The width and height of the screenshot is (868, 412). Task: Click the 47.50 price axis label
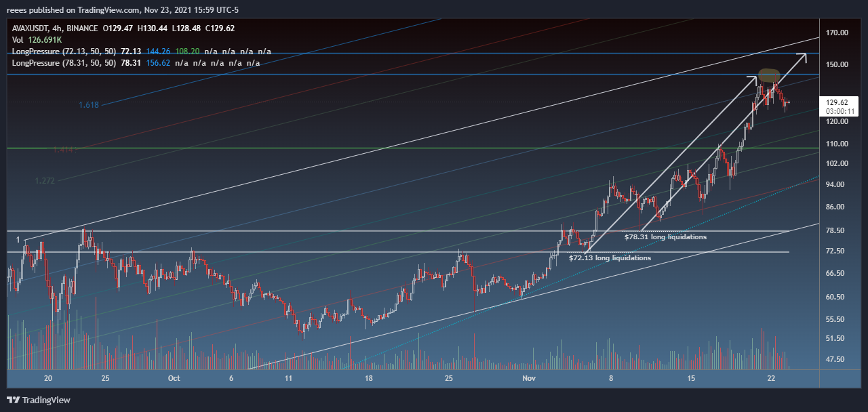click(x=836, y=359)
